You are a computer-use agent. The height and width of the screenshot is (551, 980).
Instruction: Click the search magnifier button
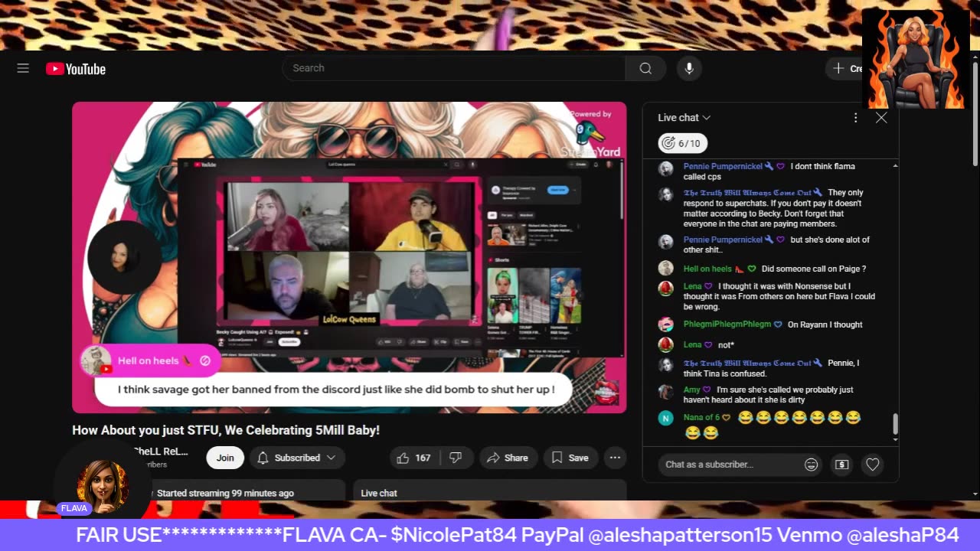tap(645, 68)
